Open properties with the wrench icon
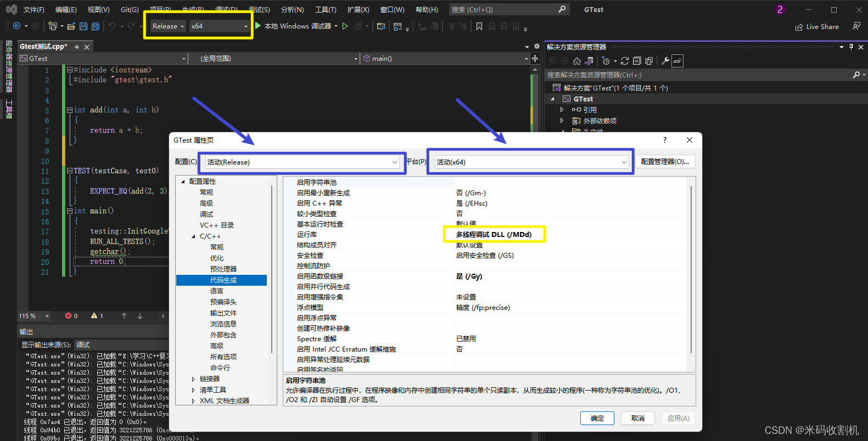The height and width of the screenshot is (441, 868). (665, 61)
